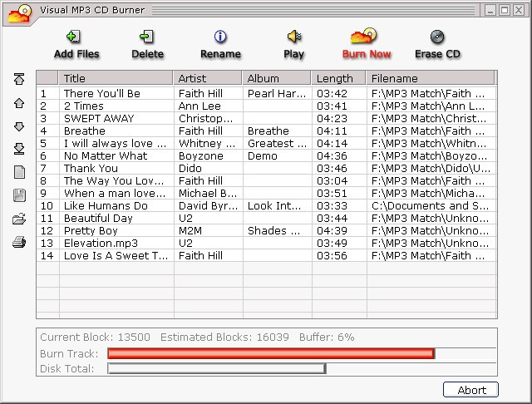Click the Add Files toolbar icon
Viewport: 532px width, 404px height.
pyautogui.click(x=74, y=37)
